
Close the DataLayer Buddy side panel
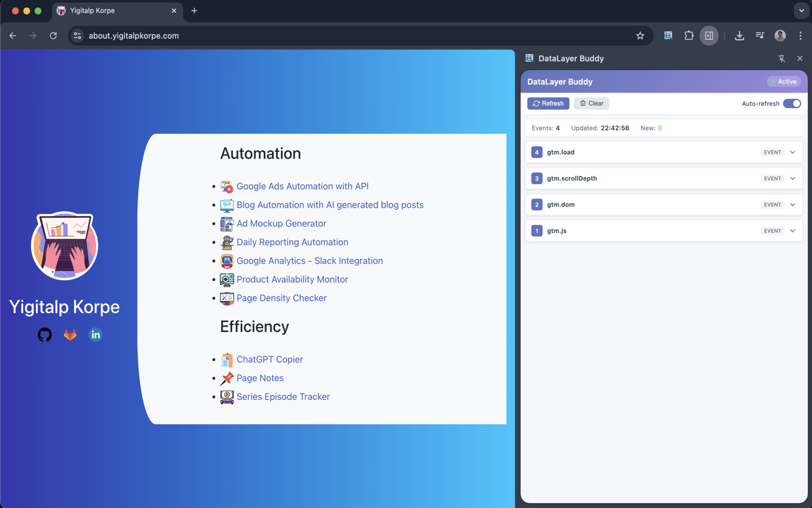[800, 58]
